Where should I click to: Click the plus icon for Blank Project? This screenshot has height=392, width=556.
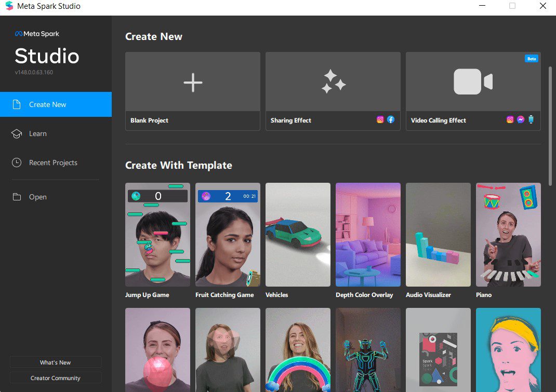193,82
